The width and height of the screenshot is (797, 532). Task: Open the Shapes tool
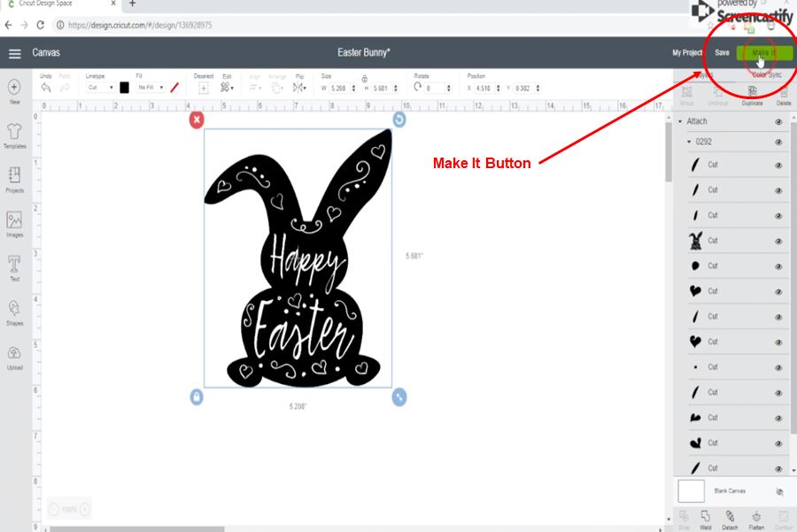14,312
